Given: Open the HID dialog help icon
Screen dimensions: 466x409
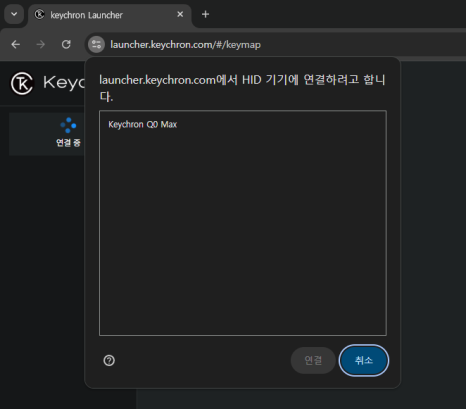Looking at the screenshot, I should (x=109, y=360).
